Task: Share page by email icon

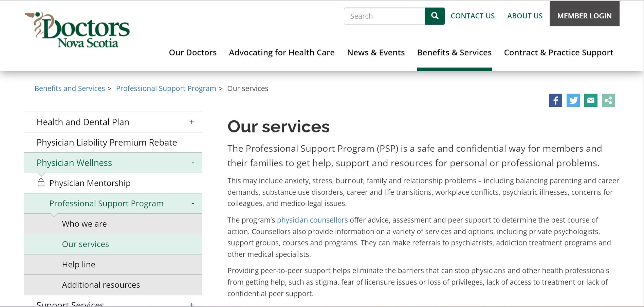Action: tap(591, 100)
